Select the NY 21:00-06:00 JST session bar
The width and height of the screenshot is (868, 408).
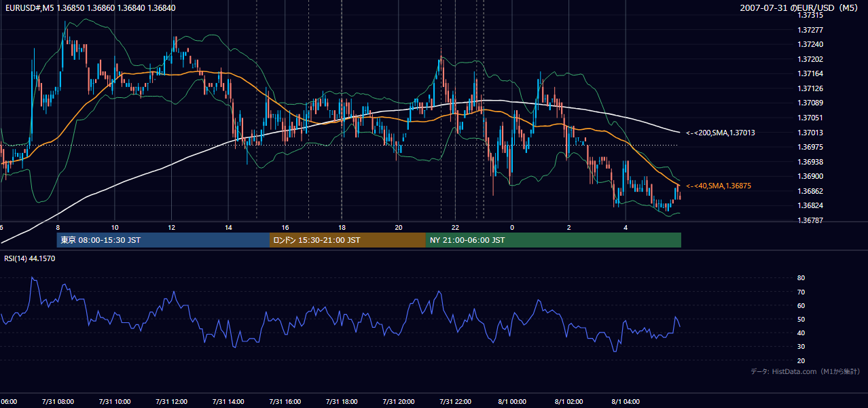click(x=554, y=240)
